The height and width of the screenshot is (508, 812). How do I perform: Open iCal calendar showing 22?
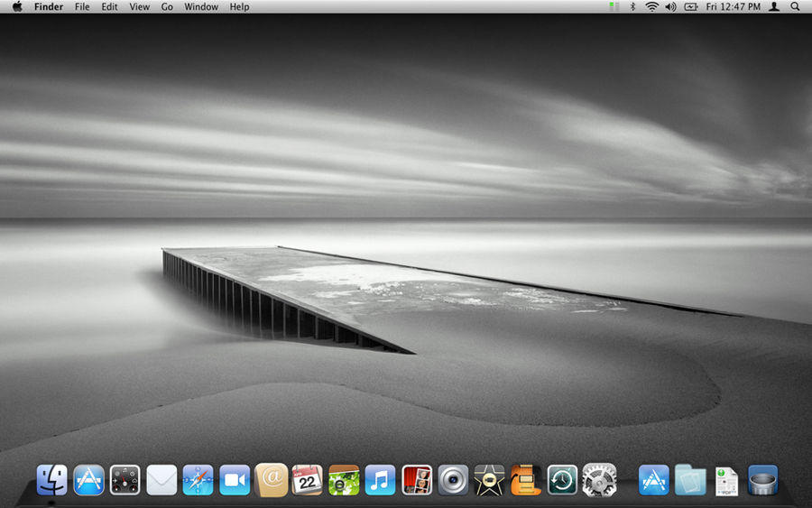pos(307,479)
